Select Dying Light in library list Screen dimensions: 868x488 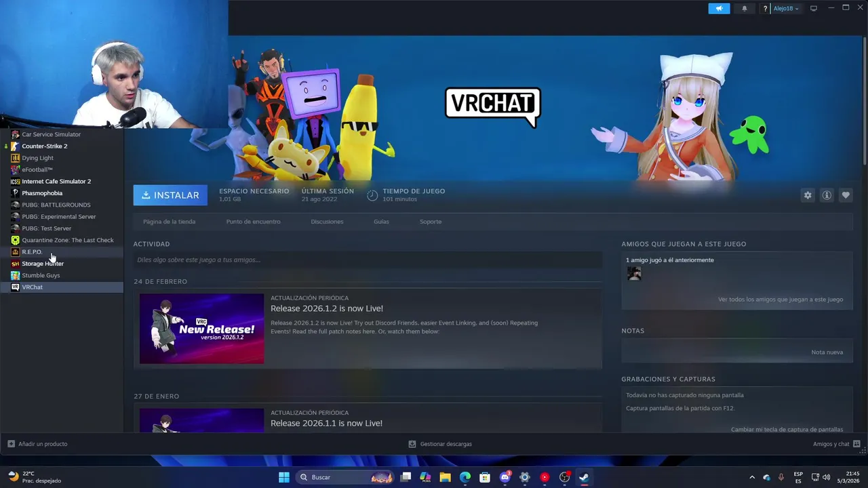pyautogui.click(x=62, y=158)
